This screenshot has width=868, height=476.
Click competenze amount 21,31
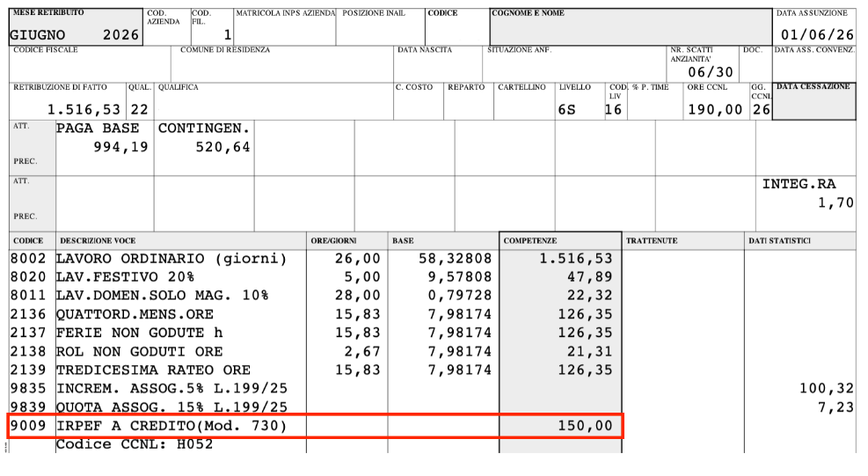click(x=589, y=351)
